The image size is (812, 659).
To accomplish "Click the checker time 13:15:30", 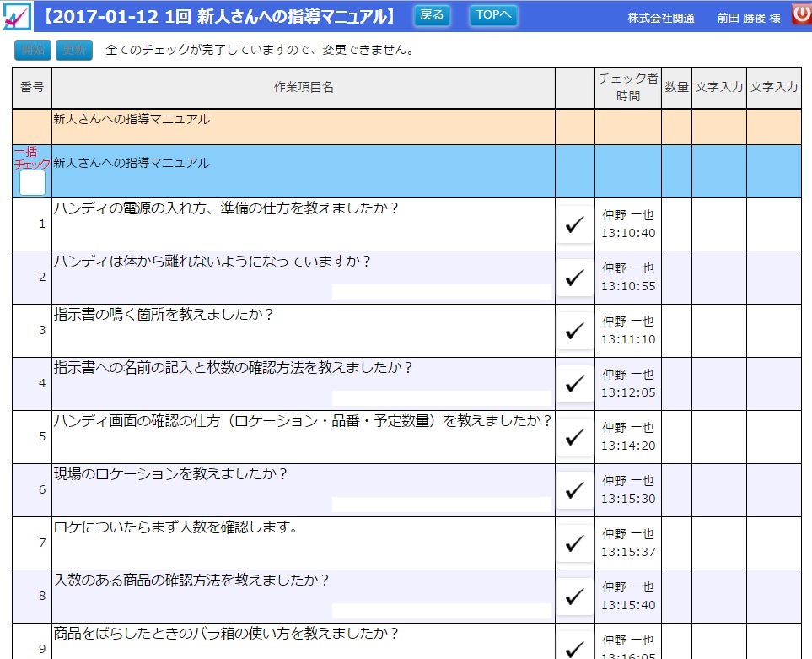I will [628, 499].
